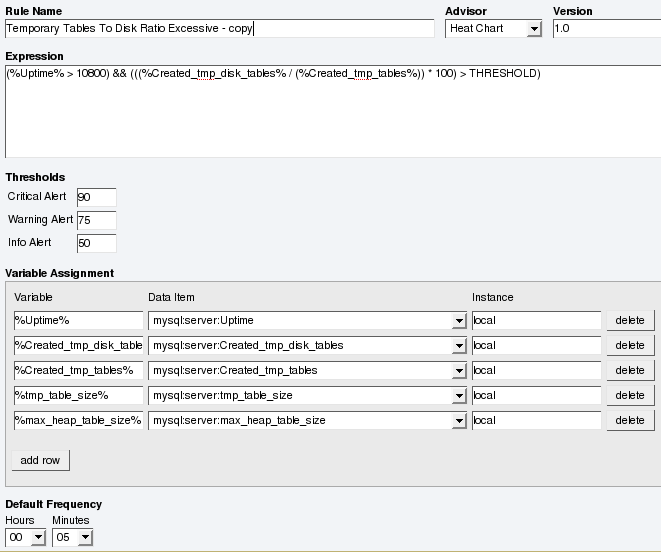Select the Critical Alert threshold field
This screenshot has width=661, height=552.
click(96, 197)
